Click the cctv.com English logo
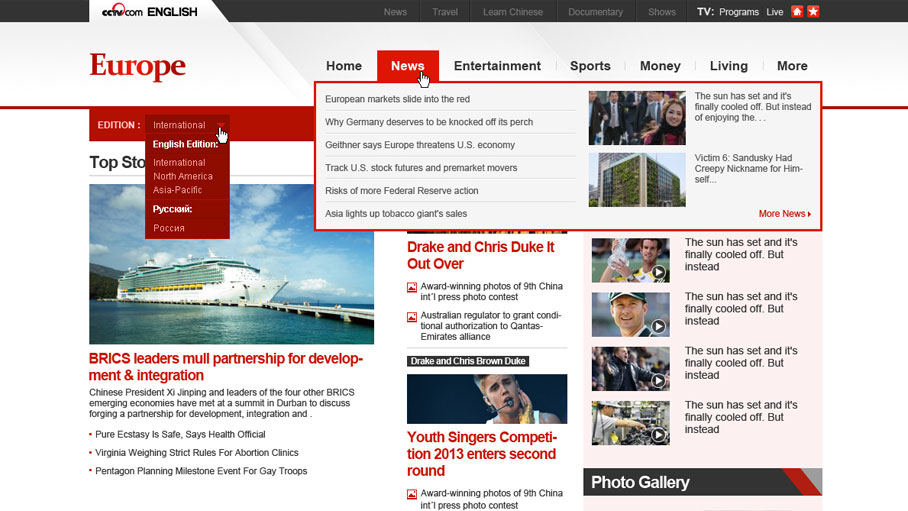908x511 pixels. [x=149, y=11]
